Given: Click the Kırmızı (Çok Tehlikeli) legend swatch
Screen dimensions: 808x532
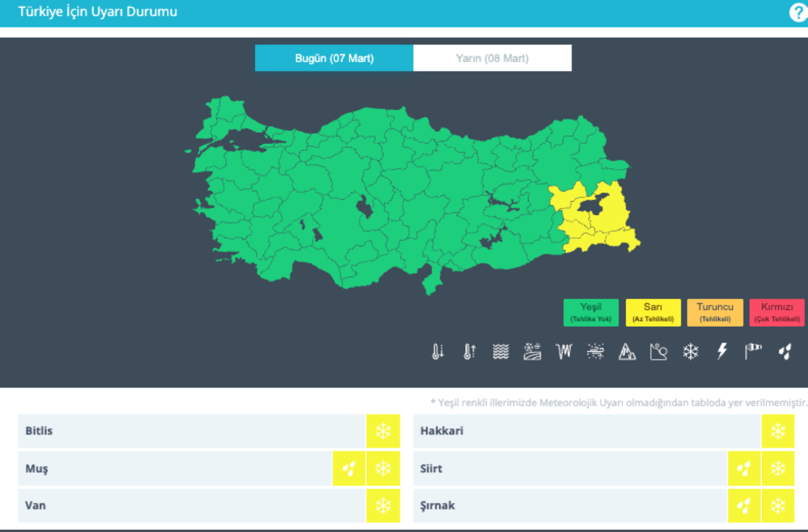Looking at the screenshot, I should point(777,313).
